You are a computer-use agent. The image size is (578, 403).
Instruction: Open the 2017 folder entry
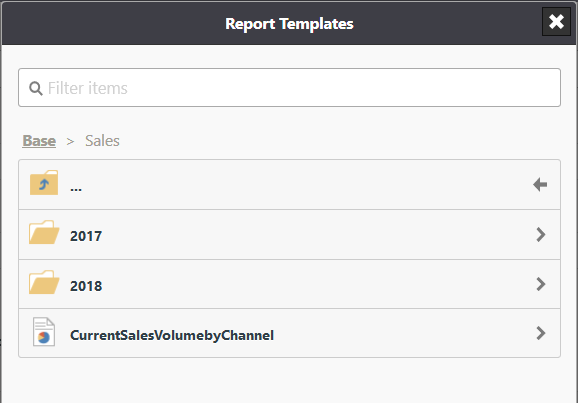[289, 235]
